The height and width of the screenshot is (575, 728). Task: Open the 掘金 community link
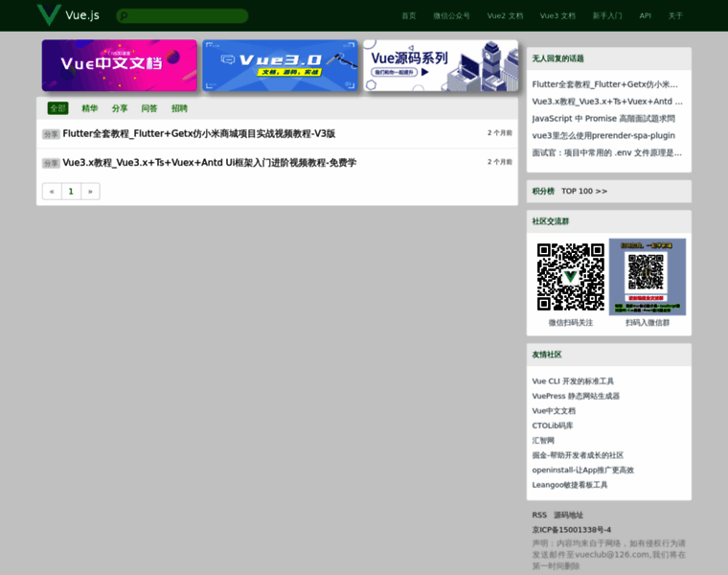click(x=578, y=455)
